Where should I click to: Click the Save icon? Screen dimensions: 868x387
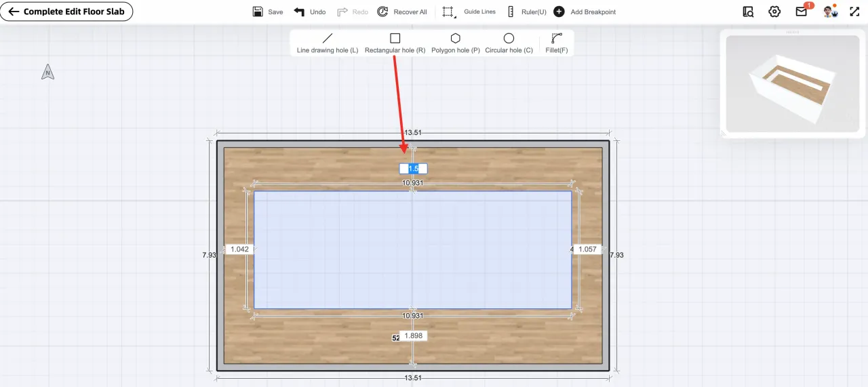pyautogui.click(x=258, y=12)
